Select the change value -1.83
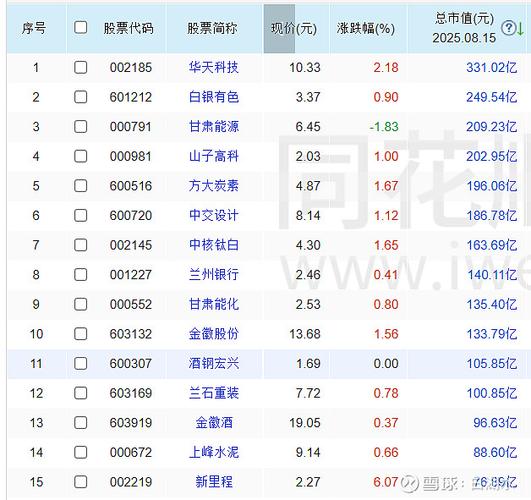This screenshot has width=531, height=500. (x=384, y=127)
